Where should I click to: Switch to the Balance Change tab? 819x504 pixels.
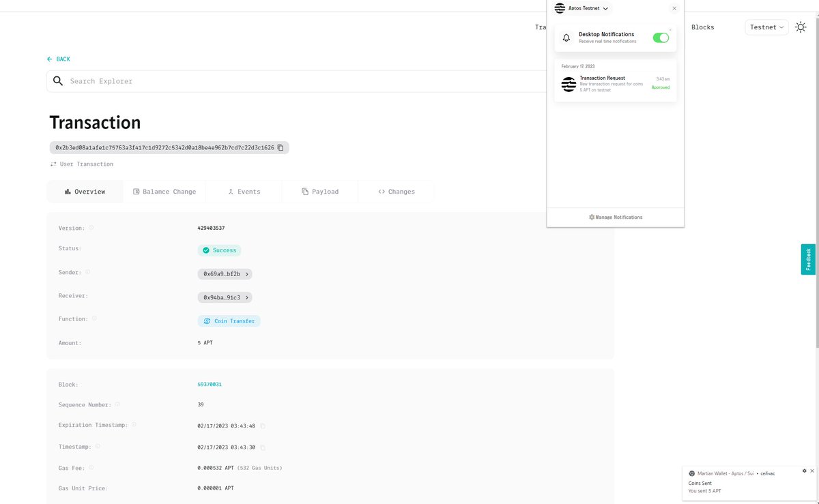[x=164, y=192]
